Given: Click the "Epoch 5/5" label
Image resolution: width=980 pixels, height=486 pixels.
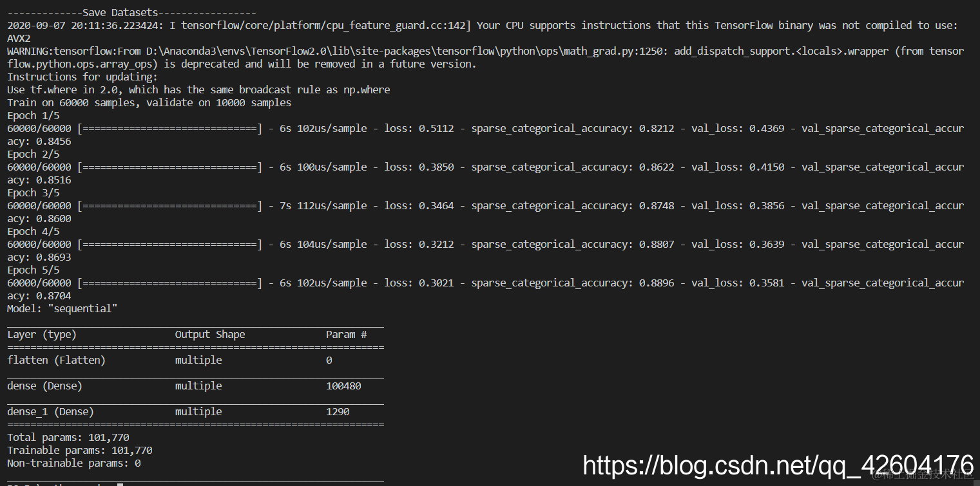Looking at the screenshot, I should 34,270.
